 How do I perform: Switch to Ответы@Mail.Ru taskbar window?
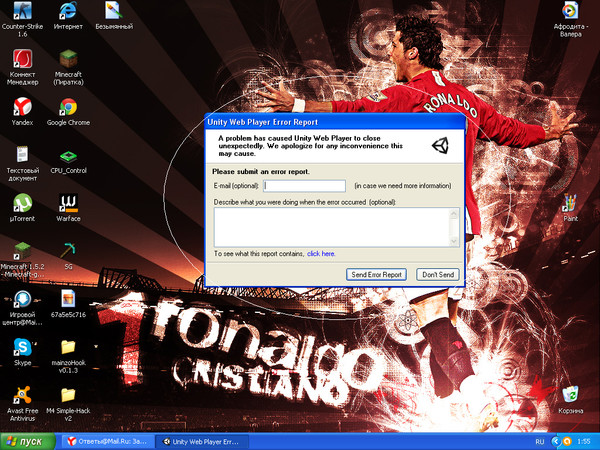(x=107, y=442)
